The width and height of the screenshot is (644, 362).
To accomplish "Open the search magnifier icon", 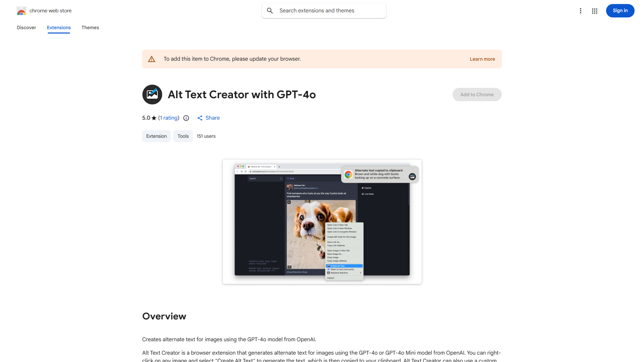I will (270, 10).
